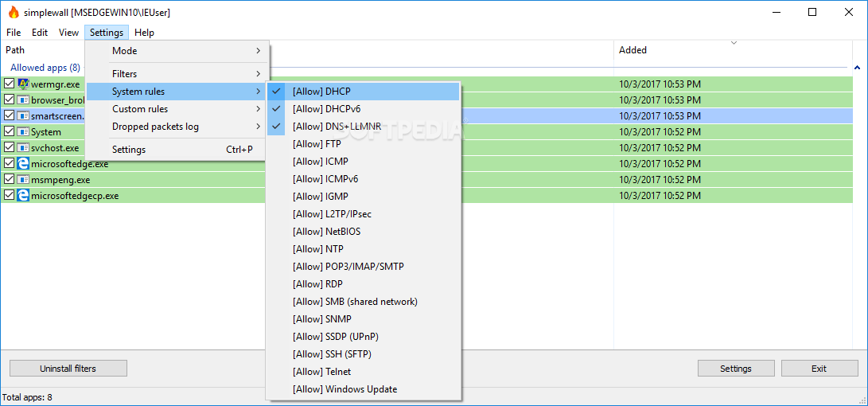The image size is (868, 406).
Task: Open Settings entry with Ctrl+P shortcut
Action: pyautogui.click(x=177, y=150)
